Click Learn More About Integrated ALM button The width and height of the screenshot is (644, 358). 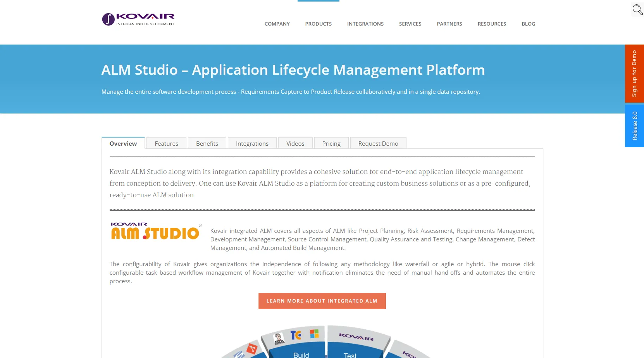click(322, 301)
